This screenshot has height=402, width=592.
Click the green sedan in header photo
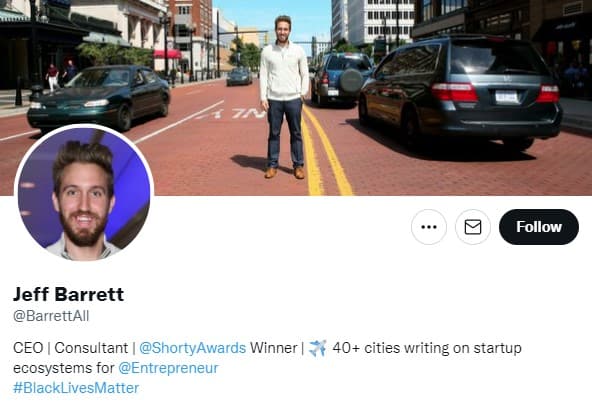pyautogui.click(x=99, y=97)
